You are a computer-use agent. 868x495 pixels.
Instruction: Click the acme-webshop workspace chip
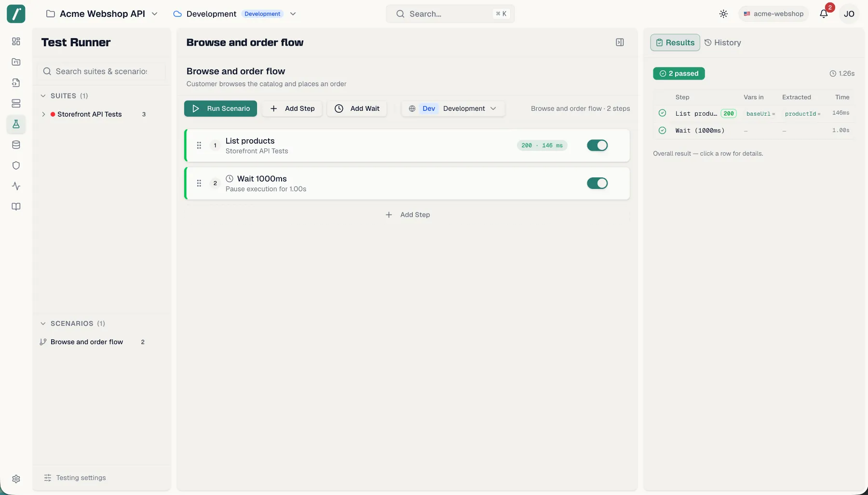(x=773, y=14)
